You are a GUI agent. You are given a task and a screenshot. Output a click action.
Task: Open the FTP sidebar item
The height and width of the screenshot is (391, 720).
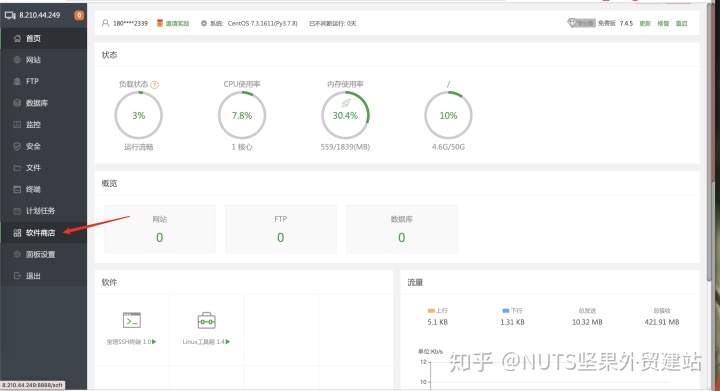coord(43,81)
